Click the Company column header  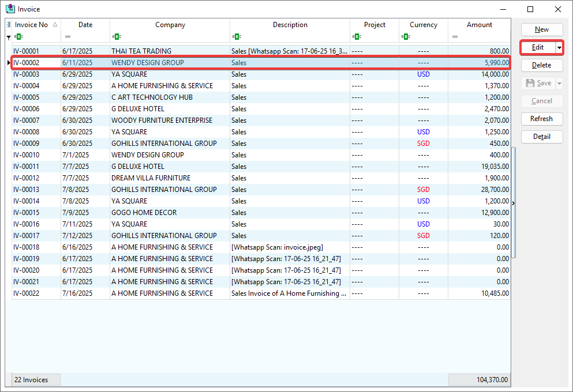point(170,25)
